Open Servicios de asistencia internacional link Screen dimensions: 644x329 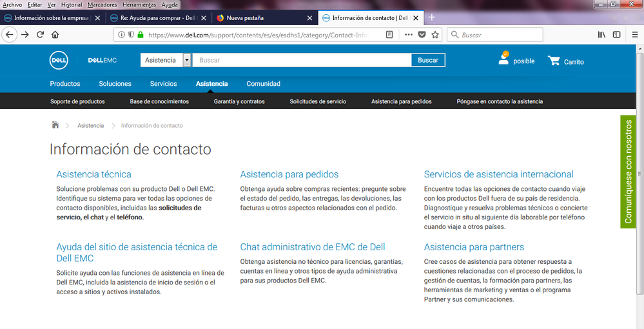(x=498, y=174)
